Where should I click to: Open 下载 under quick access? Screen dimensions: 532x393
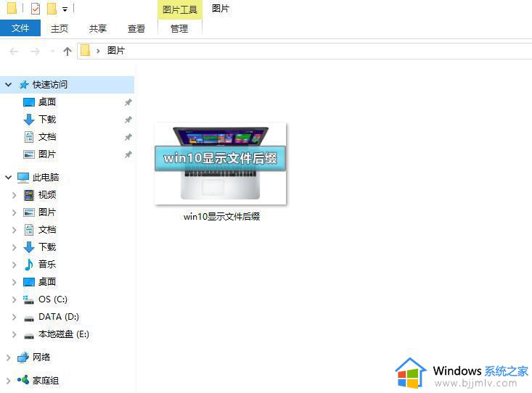point(47,120)
